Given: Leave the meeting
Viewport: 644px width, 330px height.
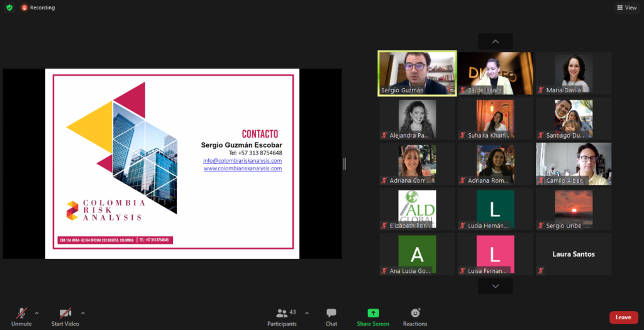Looking at the screenshot, I should tap(623, 317).
